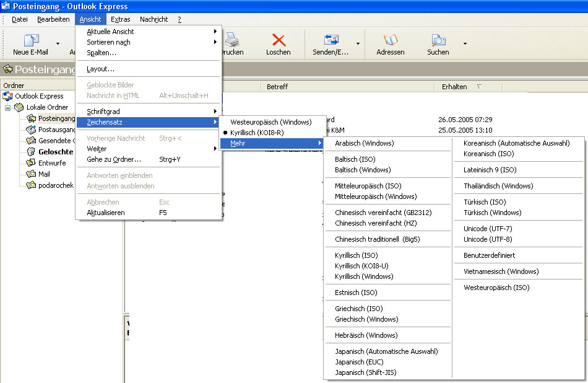Open dropdown arrow next to Neue E-Mail

(x=58, y=43)
